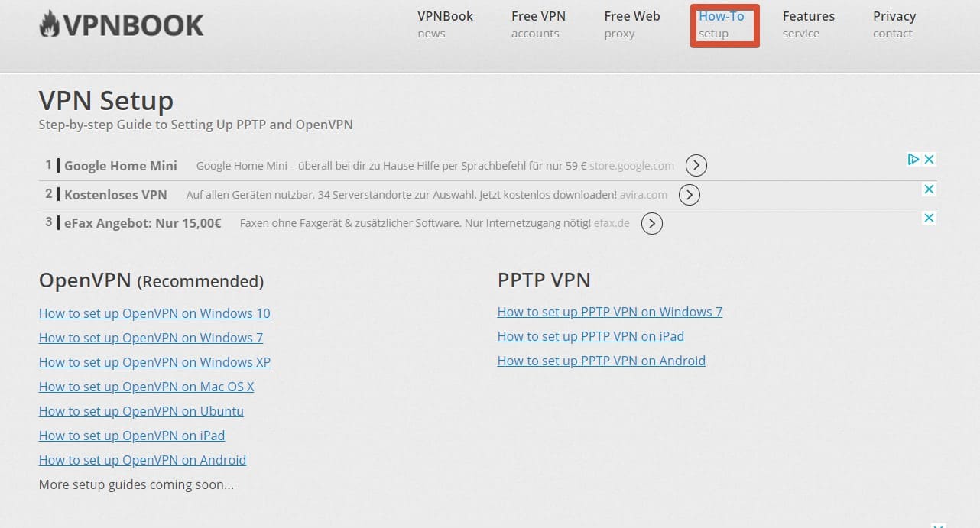Open OpenVPN on Ubuntu guide link

click(x=141, y=411)
